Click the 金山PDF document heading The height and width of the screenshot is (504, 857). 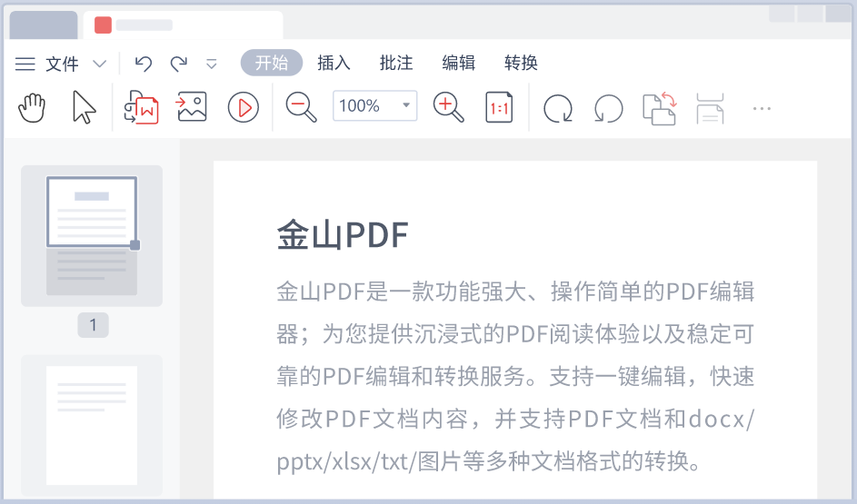[x=343, y=235]
